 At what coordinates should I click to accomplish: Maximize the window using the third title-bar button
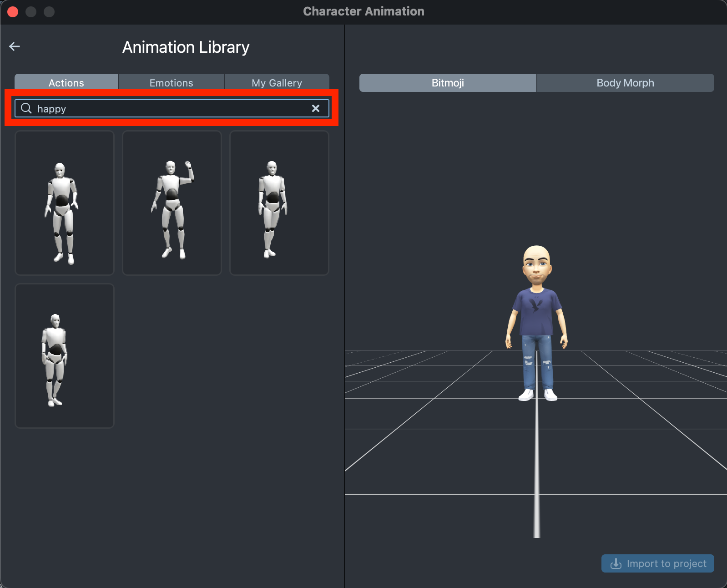coord(49,12)
